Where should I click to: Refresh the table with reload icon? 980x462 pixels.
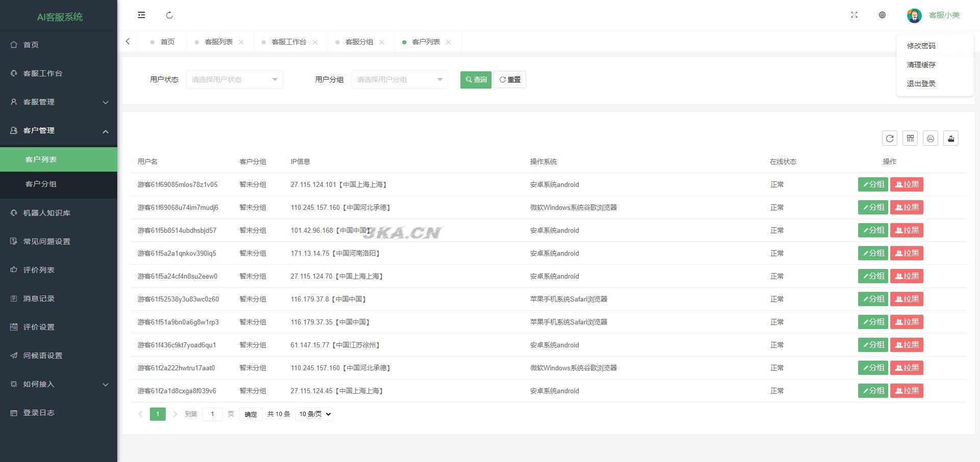coord(889,139)
